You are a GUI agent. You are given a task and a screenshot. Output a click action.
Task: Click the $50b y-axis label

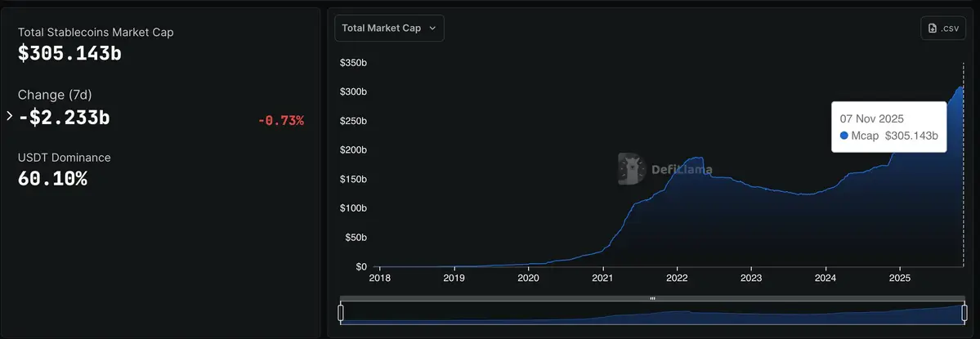(x=356, y=237)
